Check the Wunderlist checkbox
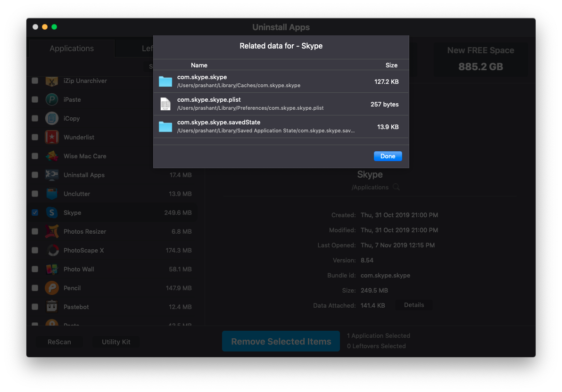 35,137
